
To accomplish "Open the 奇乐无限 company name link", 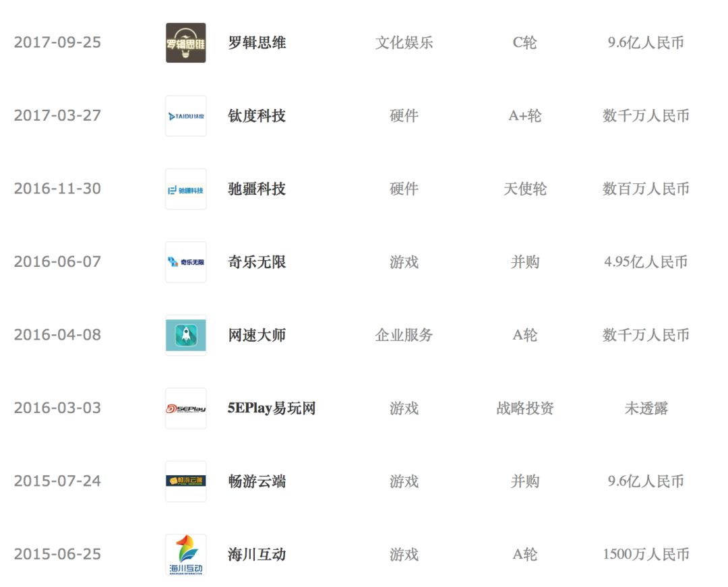I will [257, 261].
